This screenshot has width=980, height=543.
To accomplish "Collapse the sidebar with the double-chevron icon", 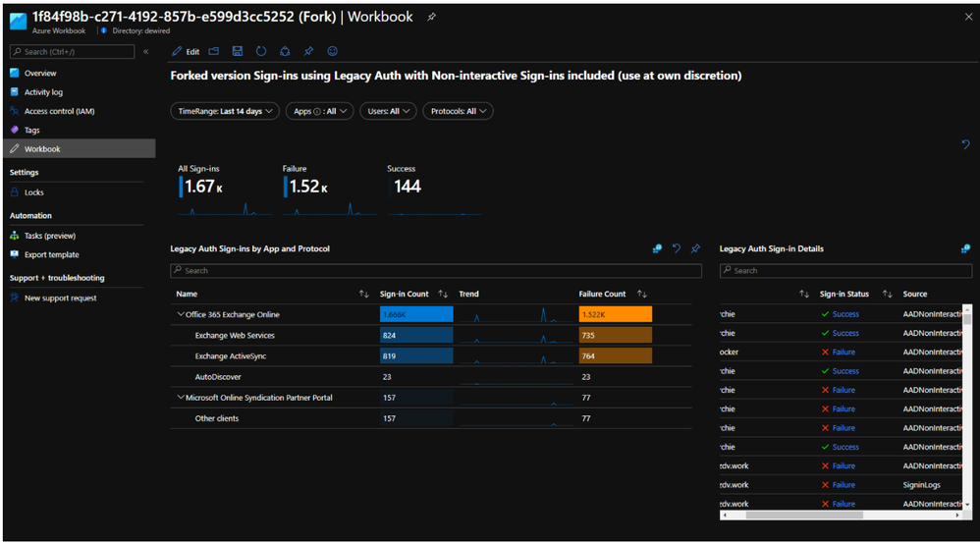I will pyautogui.click(x=146, y=51).
